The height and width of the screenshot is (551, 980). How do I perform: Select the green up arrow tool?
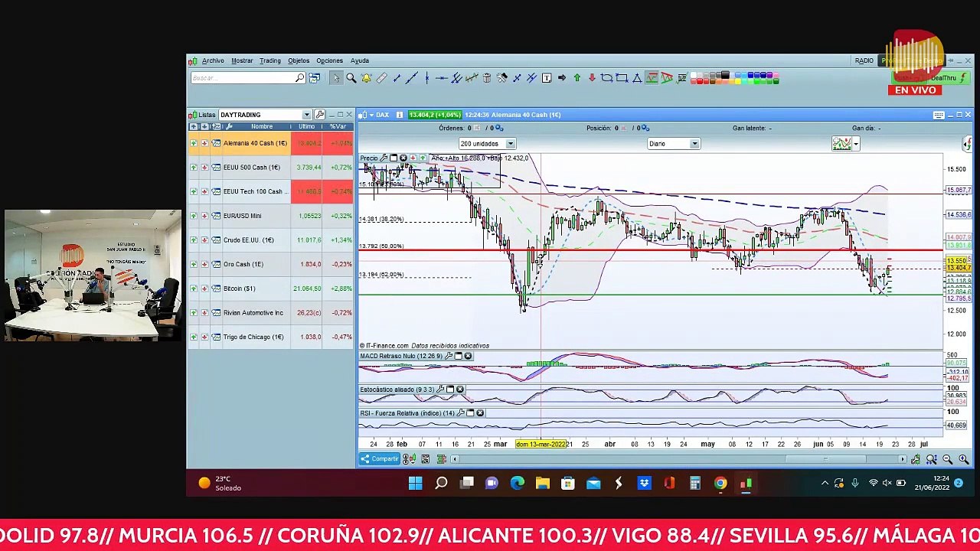577,78
